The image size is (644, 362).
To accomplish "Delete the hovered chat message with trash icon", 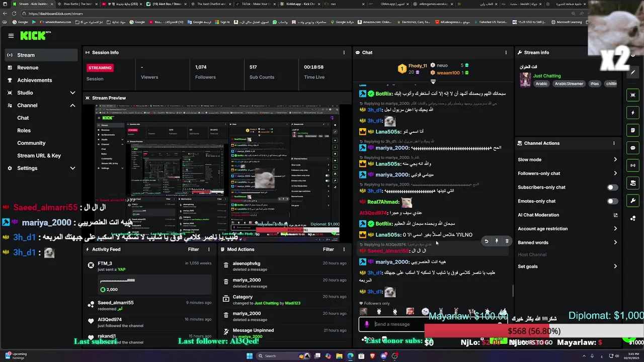I will [507, 241].
